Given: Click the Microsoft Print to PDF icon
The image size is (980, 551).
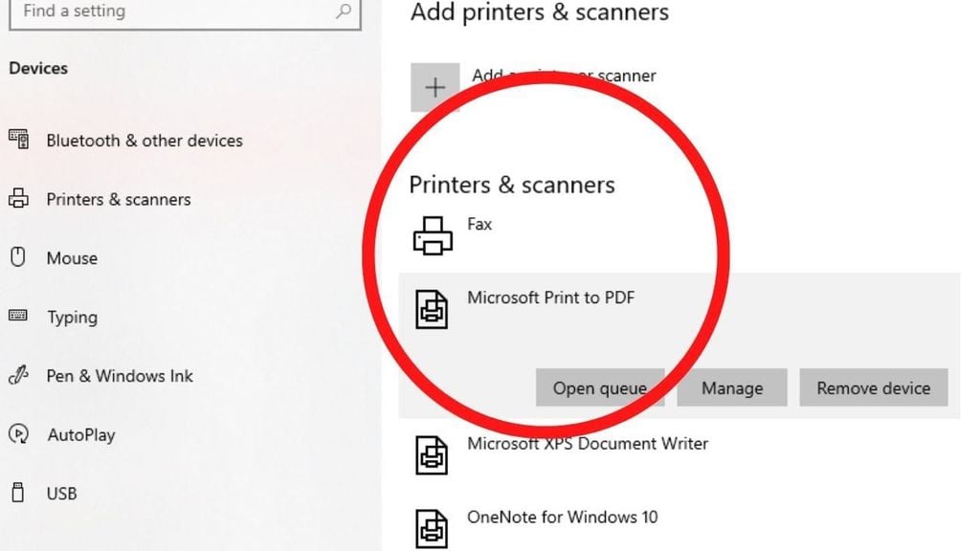Looking at the screenshot, I should [x=432, y=309].
